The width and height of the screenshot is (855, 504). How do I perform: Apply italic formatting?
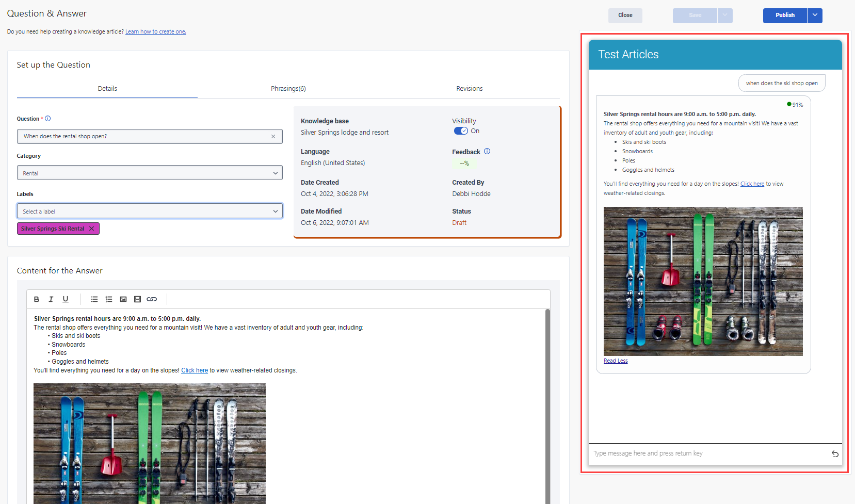(51, 299)
